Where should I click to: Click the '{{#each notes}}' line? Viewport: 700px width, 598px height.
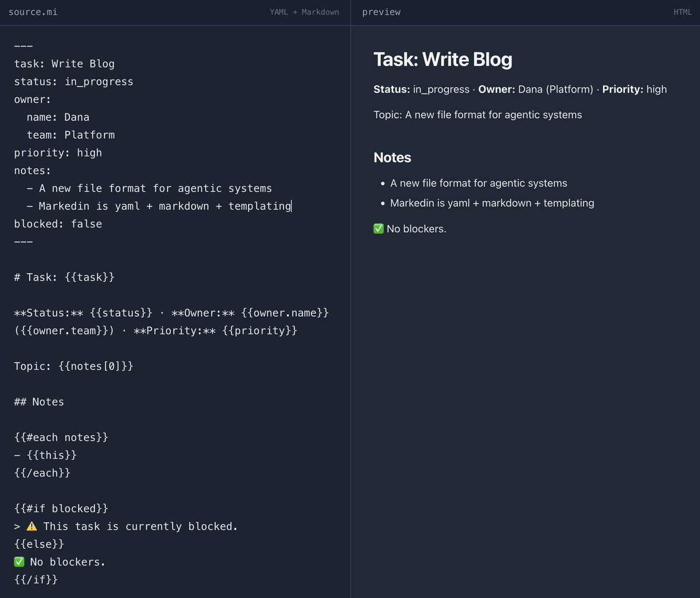[x=61, y=438]
